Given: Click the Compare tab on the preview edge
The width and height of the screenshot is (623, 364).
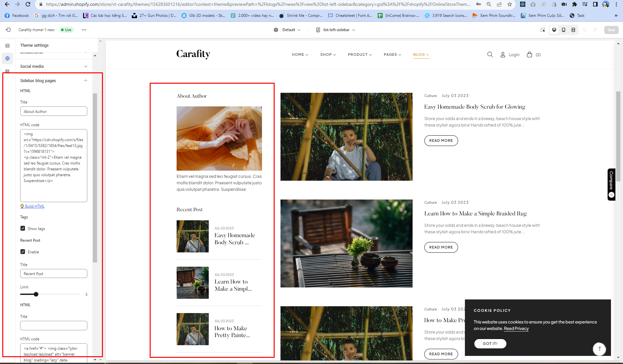Looking at the screenshot, I should click(x=611, y=184).
